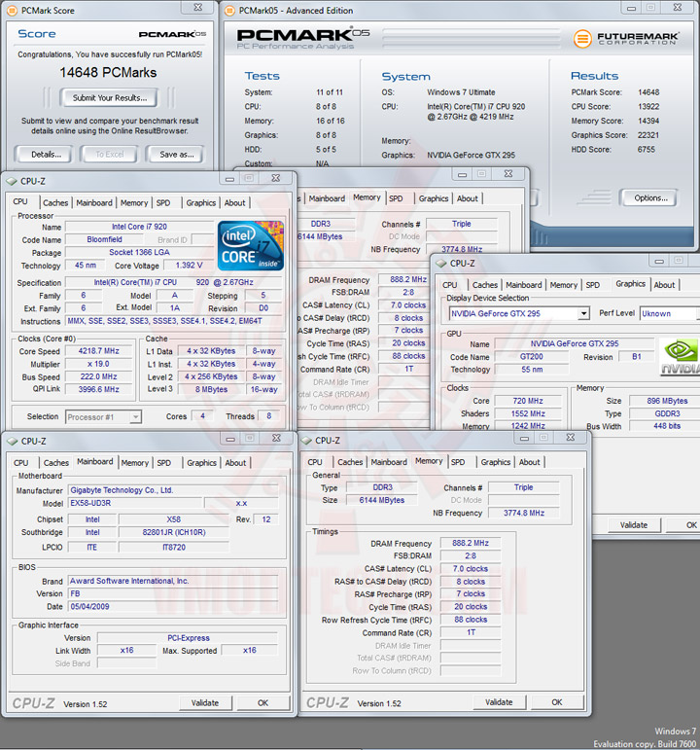Click the Futuremark Corporation logo
This screenshot has height=750, width=700.
(626, 38)
